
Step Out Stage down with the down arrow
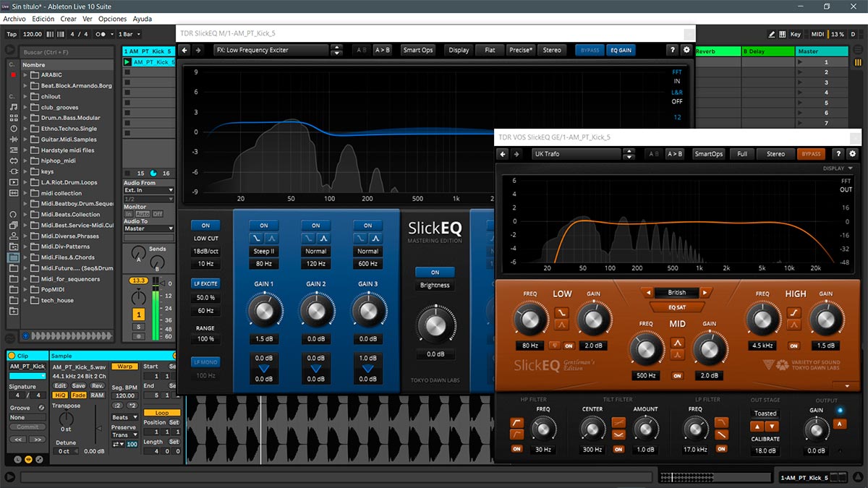[773, 427]
